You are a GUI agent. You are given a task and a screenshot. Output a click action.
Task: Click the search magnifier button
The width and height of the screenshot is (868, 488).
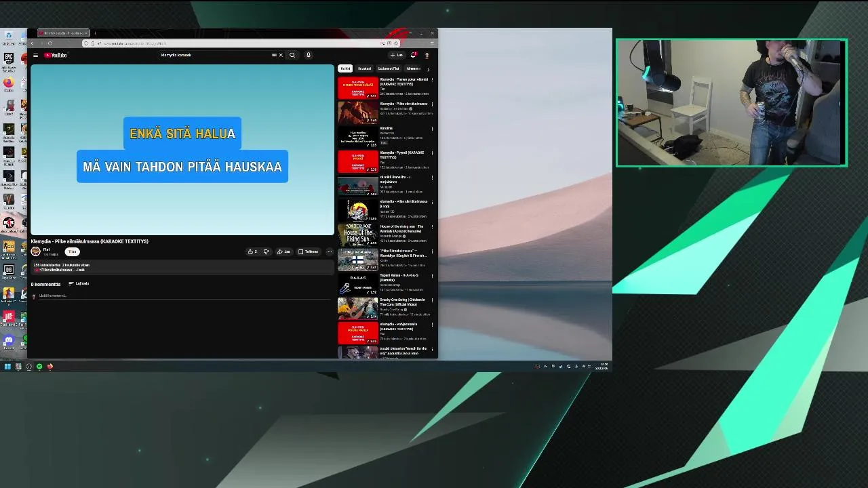pyautogui.click(x=292, y=55)
